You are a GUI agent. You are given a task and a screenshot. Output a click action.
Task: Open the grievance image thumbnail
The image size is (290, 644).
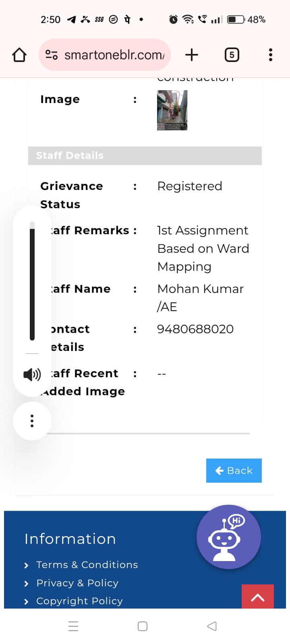[x=172, y=110]
